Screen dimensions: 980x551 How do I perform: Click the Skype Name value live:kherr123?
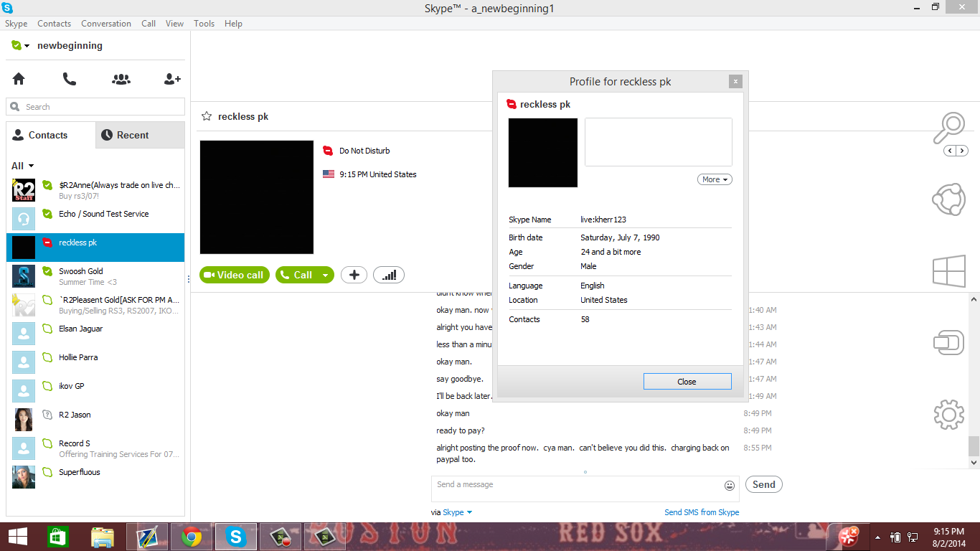click(603, 220)
